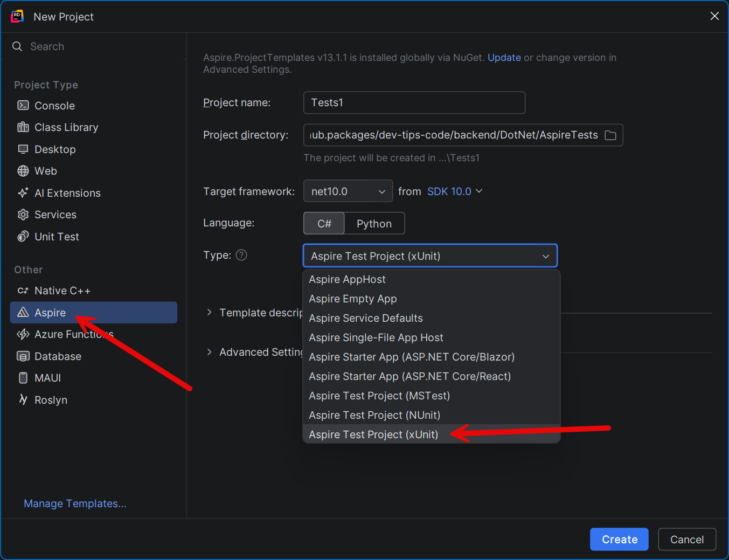
Task: Expand the Template description section
Action: [x=209, y=313]
